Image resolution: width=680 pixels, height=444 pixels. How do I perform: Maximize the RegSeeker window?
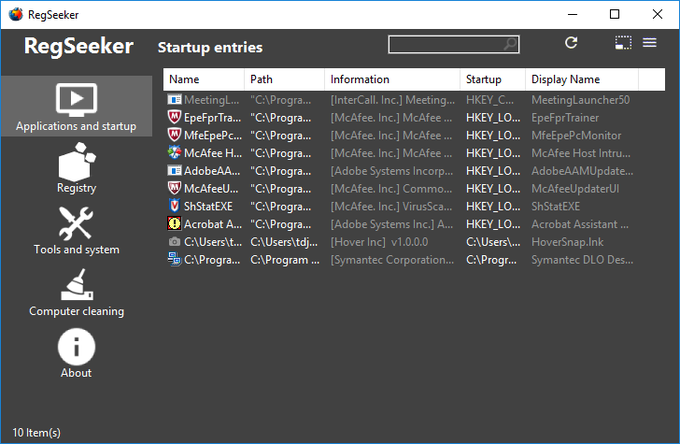pos(615,14)
